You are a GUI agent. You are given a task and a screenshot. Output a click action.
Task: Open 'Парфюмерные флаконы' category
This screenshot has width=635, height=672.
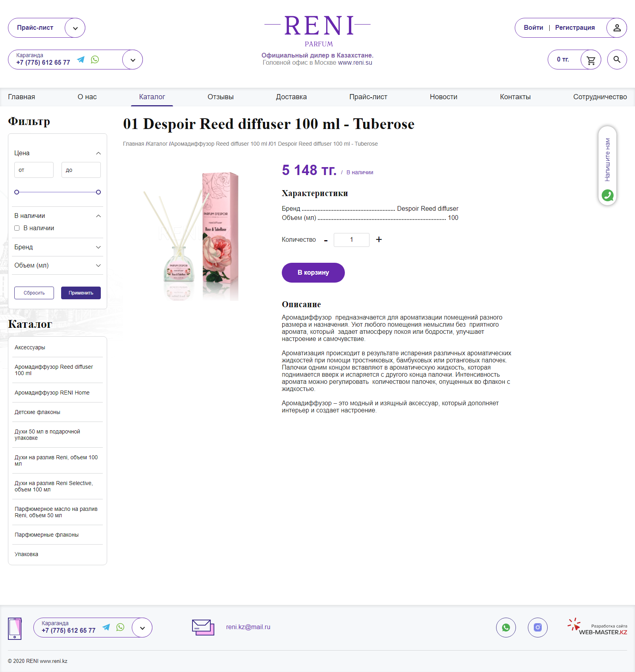pos(46,535)
